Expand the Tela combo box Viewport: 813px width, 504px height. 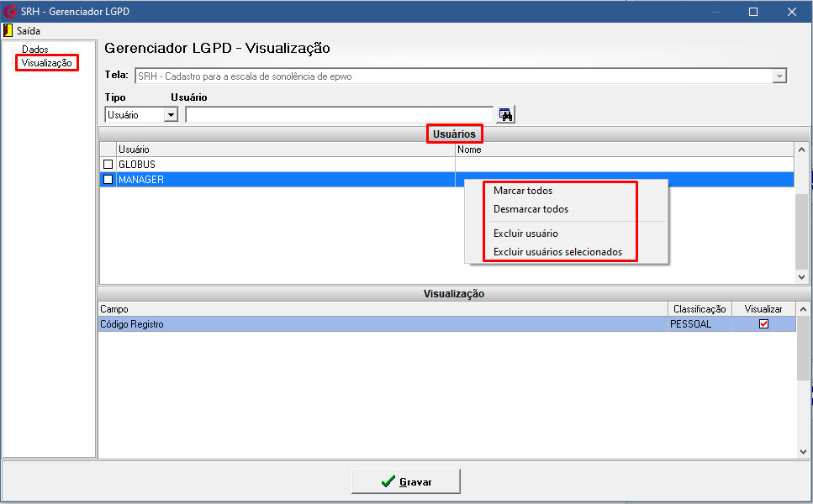click(x=779, y=76)
